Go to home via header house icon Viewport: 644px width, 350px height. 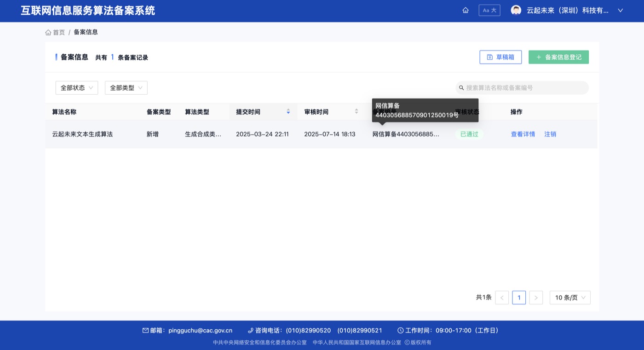point(466,10)
